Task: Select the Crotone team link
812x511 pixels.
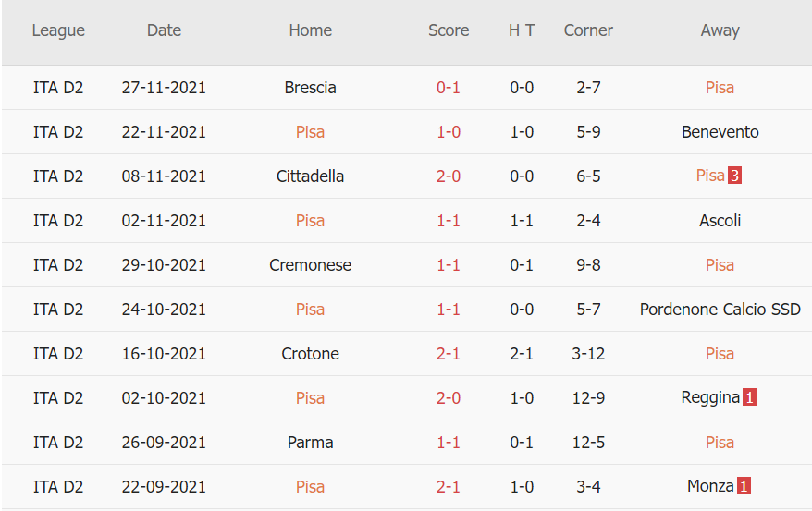Action: pyautogui.click(x=310, y=354)
